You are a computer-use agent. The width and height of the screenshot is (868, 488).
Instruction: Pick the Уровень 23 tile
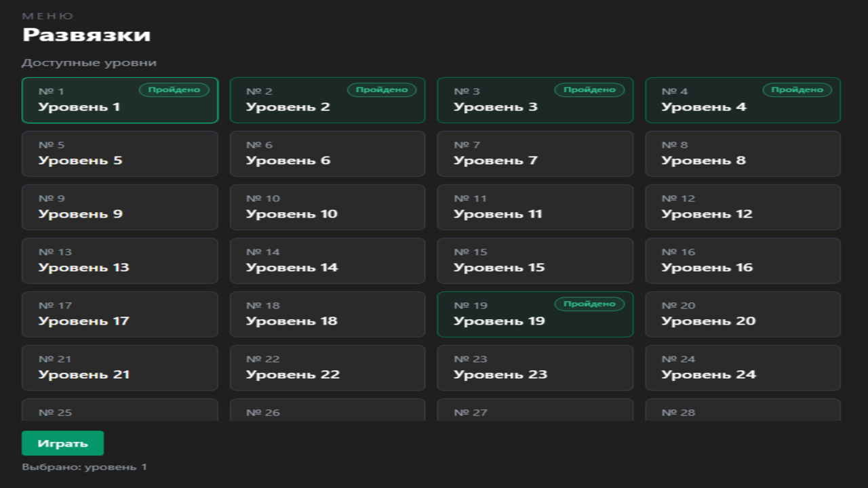pyautogui.click(x=535, y=368)
